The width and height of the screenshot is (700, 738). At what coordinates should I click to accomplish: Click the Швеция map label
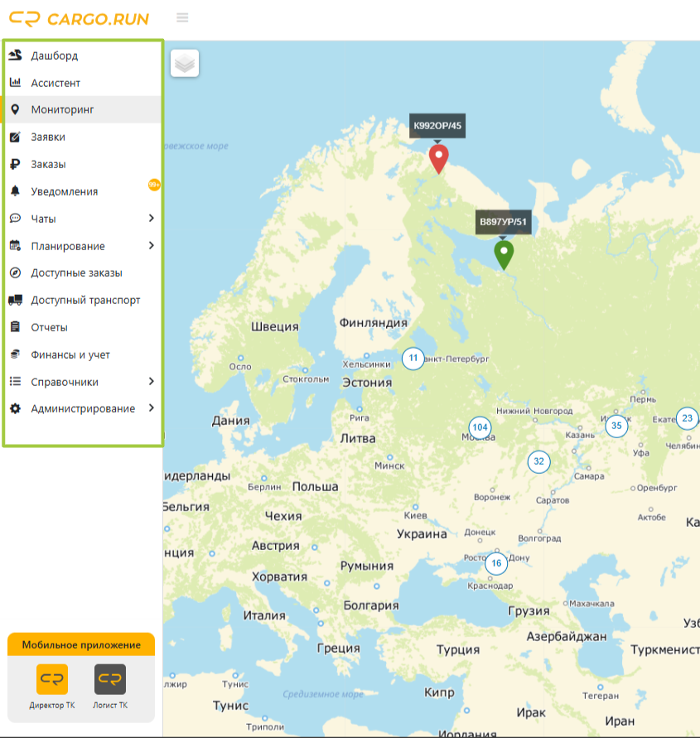click(275, 326)
